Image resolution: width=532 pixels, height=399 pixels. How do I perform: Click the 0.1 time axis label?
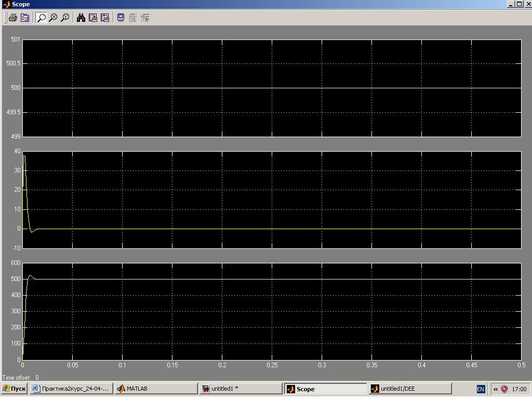pyautogui.click(x=123, y=365)
